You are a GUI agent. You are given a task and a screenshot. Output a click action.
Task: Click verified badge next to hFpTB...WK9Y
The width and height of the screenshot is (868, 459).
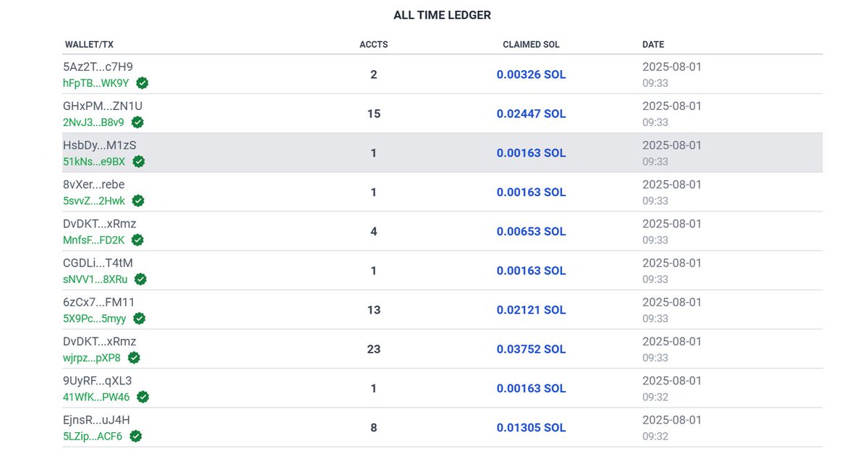[142, 83]
